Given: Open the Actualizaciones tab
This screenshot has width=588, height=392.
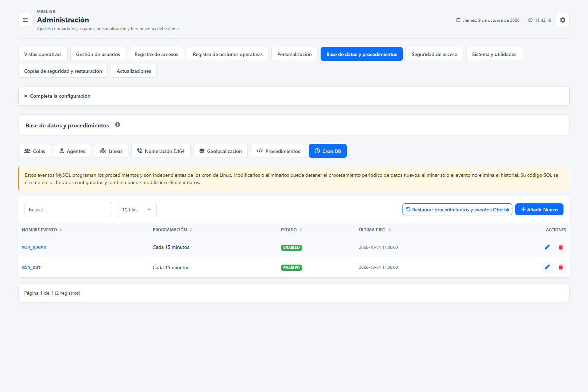Looking at the screenshot, I should tap(134, 71).
